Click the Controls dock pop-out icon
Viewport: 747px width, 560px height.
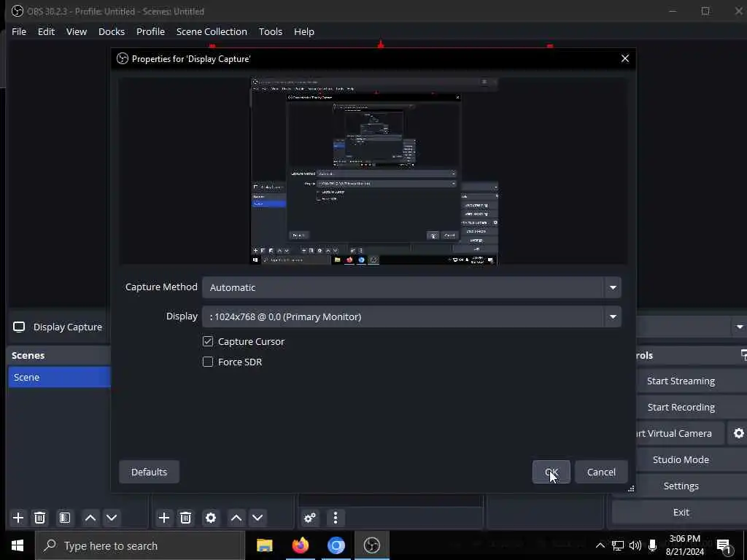pyautogui.click(x=743, y=355)
